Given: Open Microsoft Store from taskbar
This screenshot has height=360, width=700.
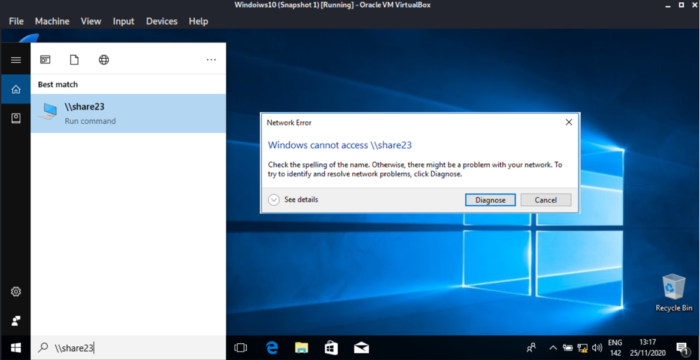Looking at the screenshot, I should [331, 347].
